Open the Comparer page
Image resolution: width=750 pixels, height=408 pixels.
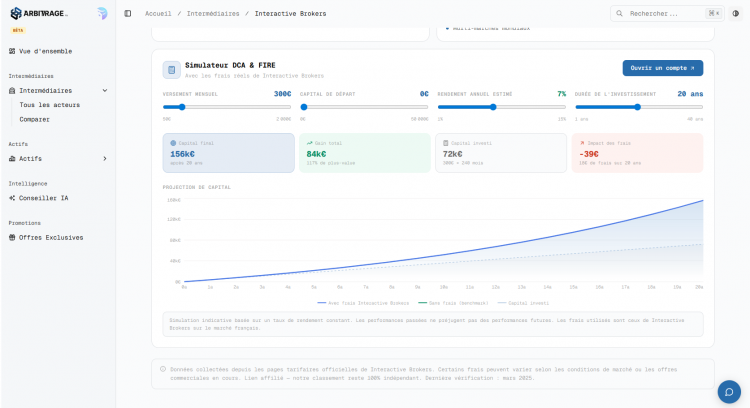(34, 120)
